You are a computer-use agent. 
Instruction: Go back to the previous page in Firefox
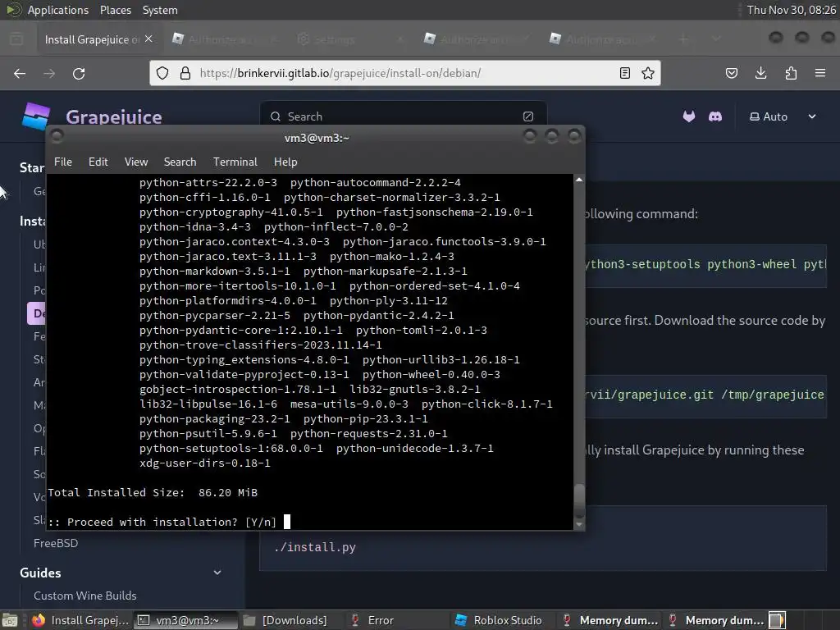(20, 73)
